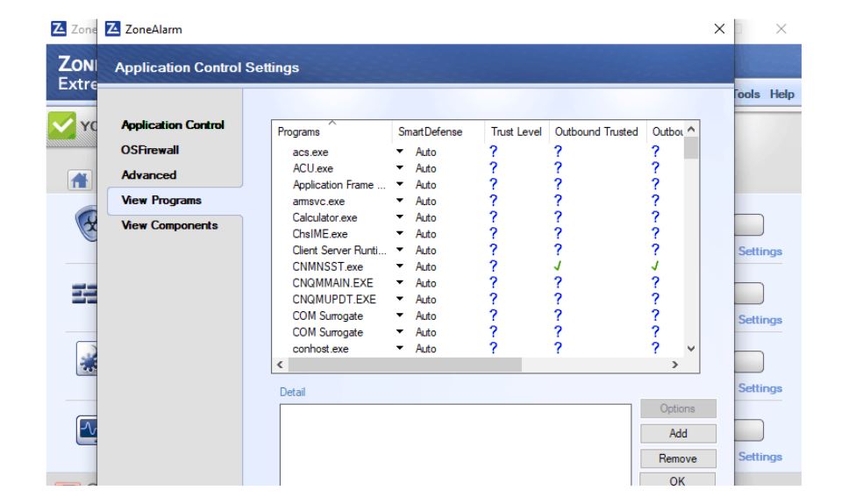Click the Trust Level question mark for Calculator.exe

(493, 217)
